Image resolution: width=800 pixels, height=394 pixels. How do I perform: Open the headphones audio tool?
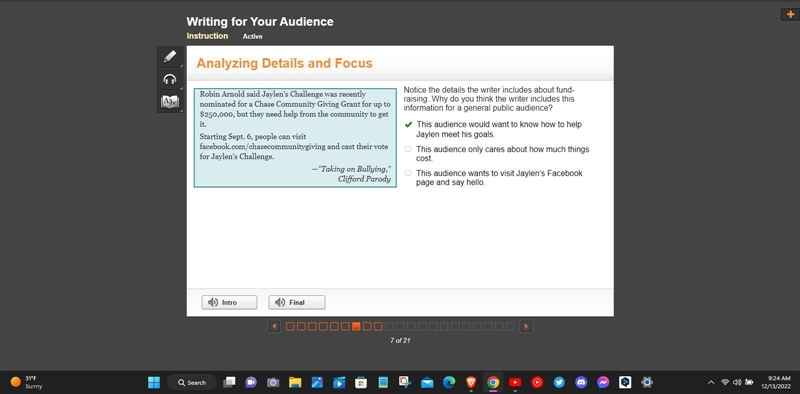pos(169,79)
